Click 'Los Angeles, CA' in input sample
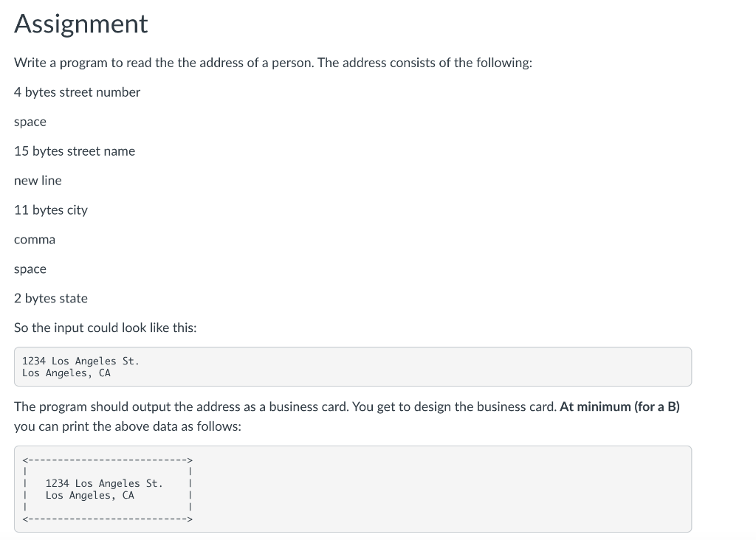Screen dimensions: 756x540 [66, 373]
